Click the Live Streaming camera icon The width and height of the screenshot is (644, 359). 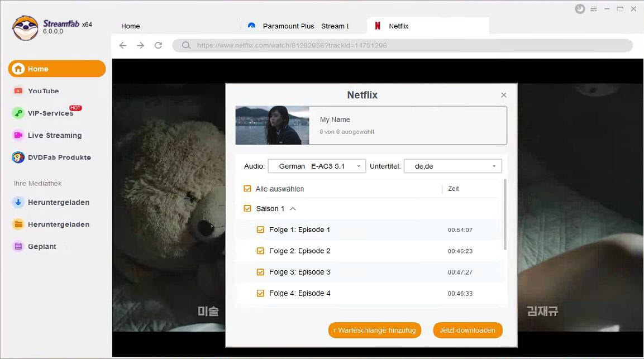pos(18,135)
